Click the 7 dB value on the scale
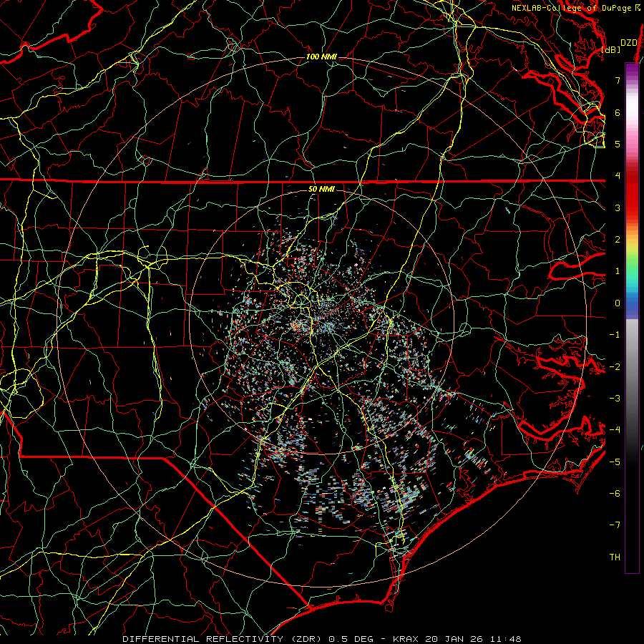Image resolution: width=644 pixels, height=644 pixels. click(618, 80)
